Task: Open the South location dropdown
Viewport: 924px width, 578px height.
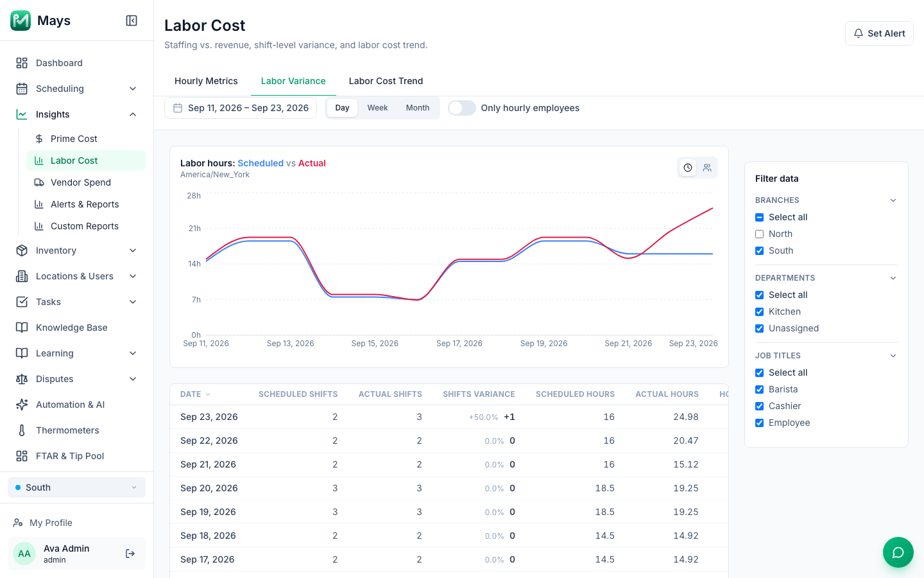Action: coord(76,487)
